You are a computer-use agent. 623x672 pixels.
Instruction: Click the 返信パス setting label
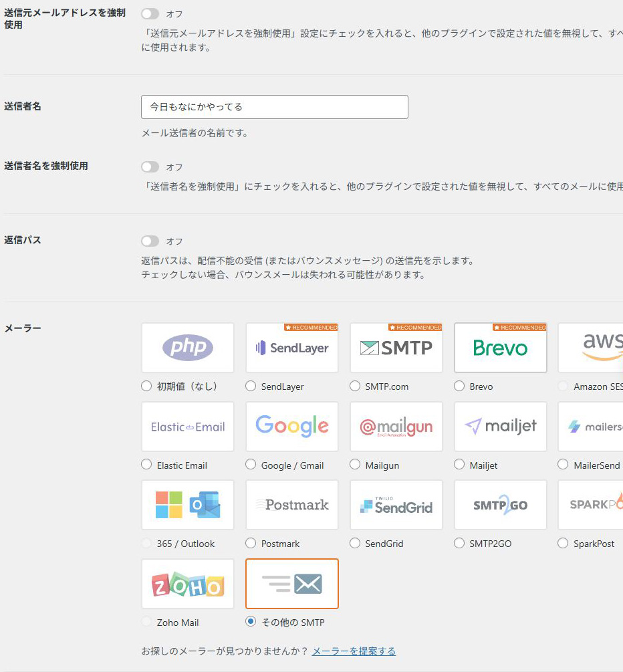tap(23, 240)
